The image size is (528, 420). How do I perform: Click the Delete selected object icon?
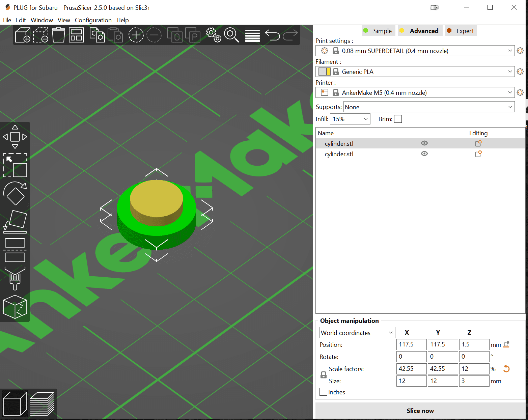tap(41, 35)
